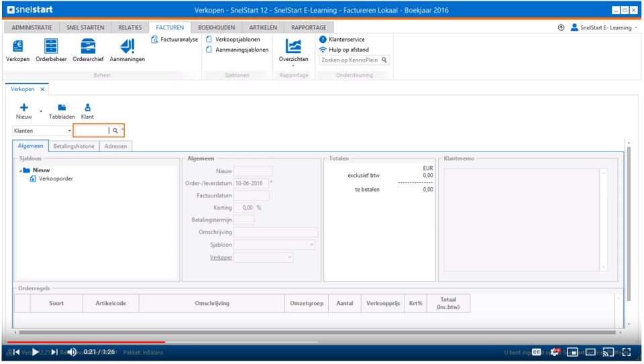Enable miniplayer mode
Viewport: 644px width, 364px height.
point(572,352)
